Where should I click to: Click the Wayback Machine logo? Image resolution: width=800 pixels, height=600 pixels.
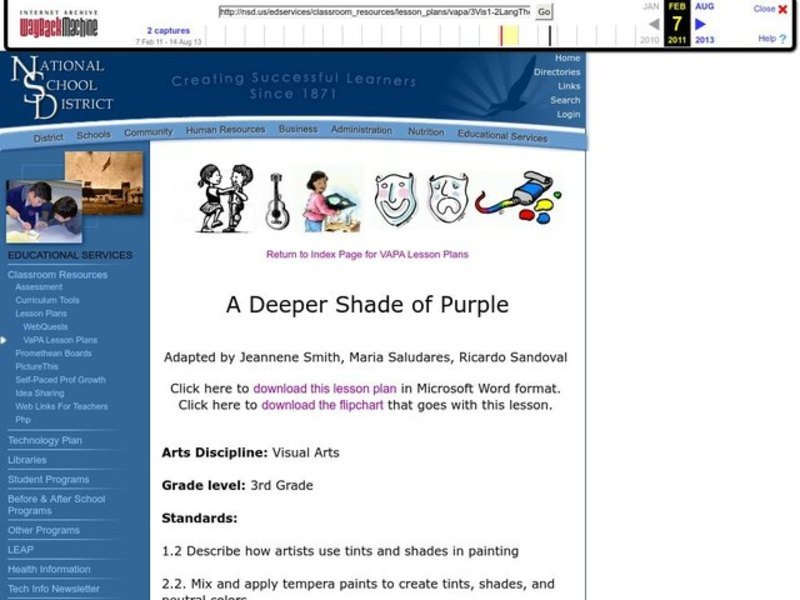point(60,26)
